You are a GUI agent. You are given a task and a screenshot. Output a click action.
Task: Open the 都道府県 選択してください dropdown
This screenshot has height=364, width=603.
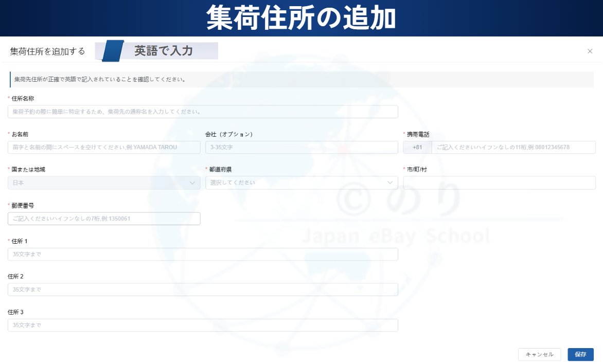[296, 183]
